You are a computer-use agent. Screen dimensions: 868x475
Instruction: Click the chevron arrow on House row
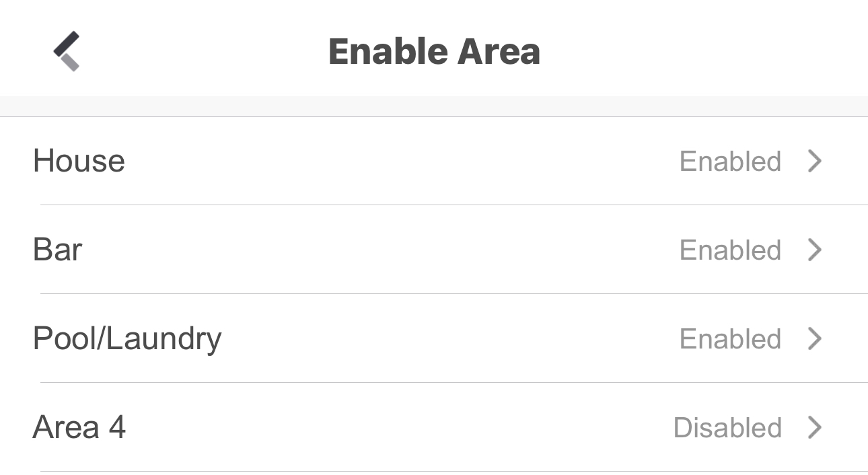pos(814,161)
